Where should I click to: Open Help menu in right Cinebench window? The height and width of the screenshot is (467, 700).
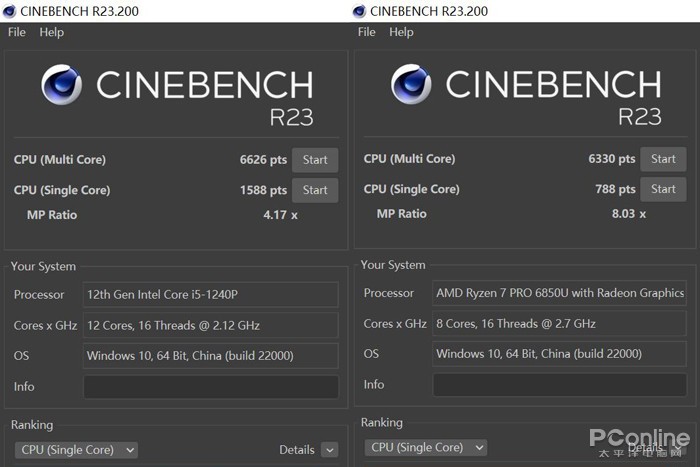click(401, 32)
